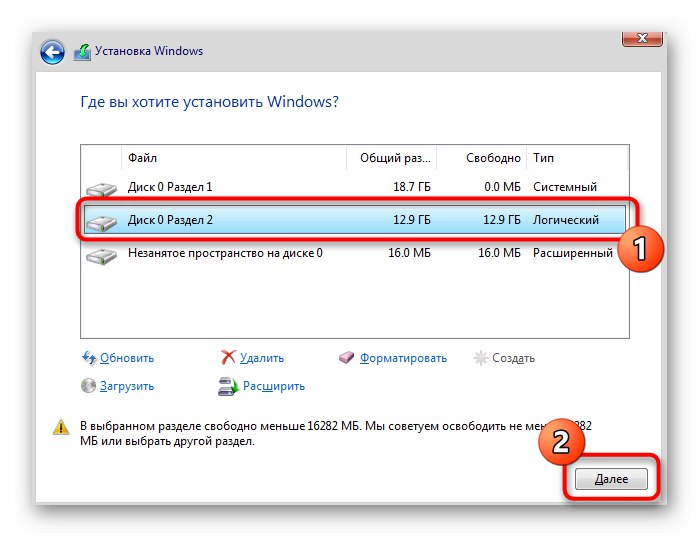Click the refresh arrows icon next to Обновить
Image resolution: width=699 pixels, height=537 pixels.
(x=89, y=357)
